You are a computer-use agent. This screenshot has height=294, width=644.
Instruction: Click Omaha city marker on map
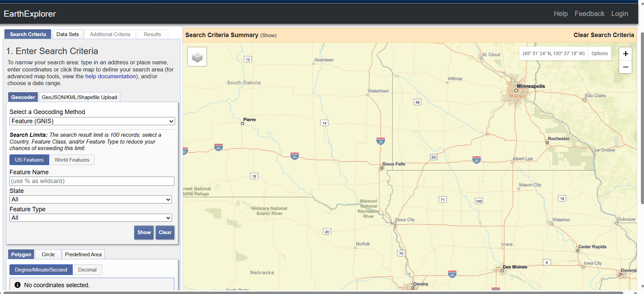tap(412, 288)
